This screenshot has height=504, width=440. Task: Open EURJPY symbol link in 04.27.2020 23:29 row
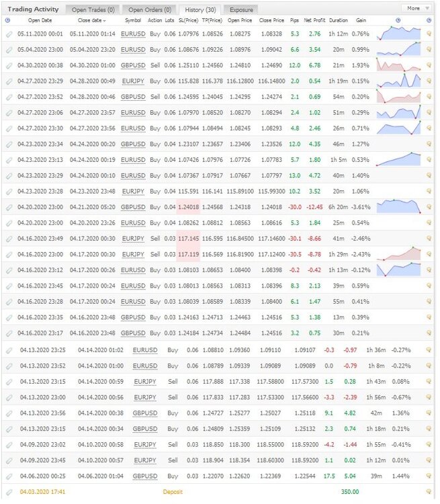(133, 81)
